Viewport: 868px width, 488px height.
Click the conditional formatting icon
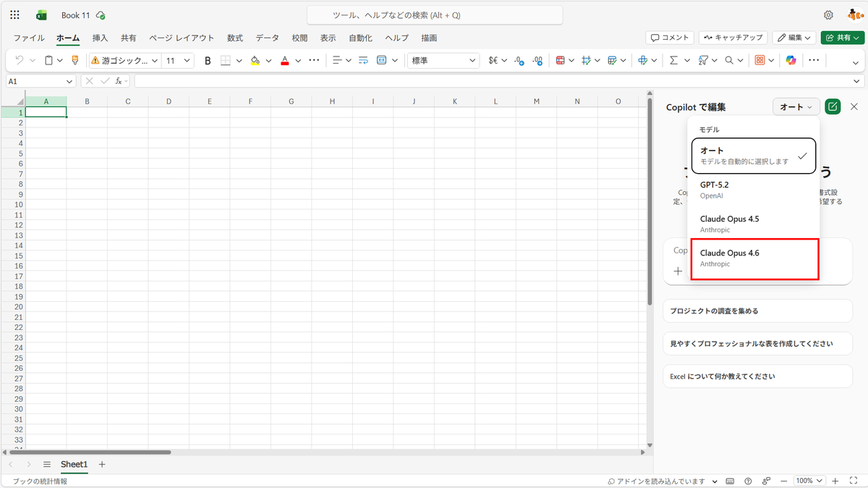(x=560, y=61)
